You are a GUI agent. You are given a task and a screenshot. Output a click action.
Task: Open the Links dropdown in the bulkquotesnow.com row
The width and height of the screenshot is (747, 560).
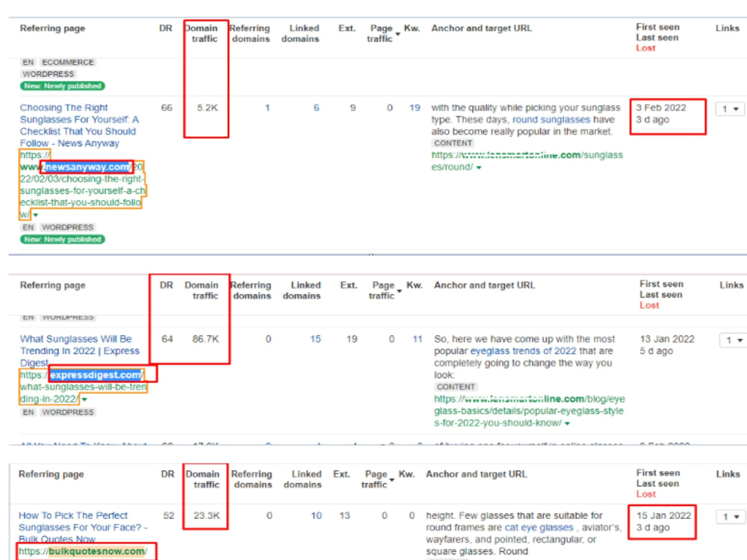[731, 517]
